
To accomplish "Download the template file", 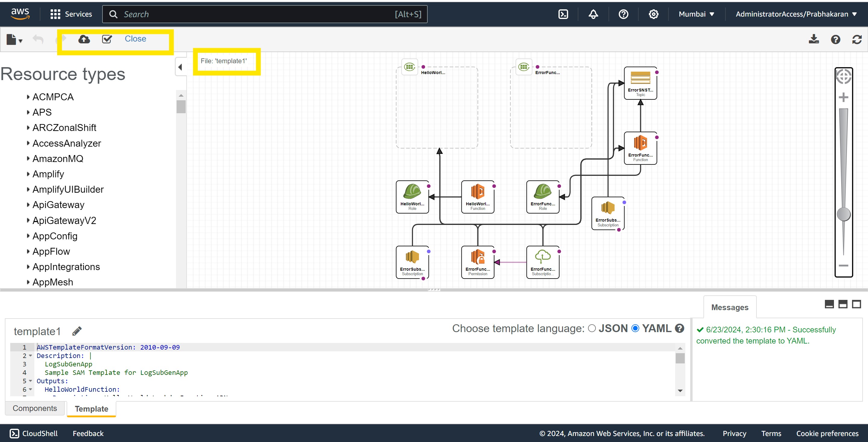I will [814, 39].
